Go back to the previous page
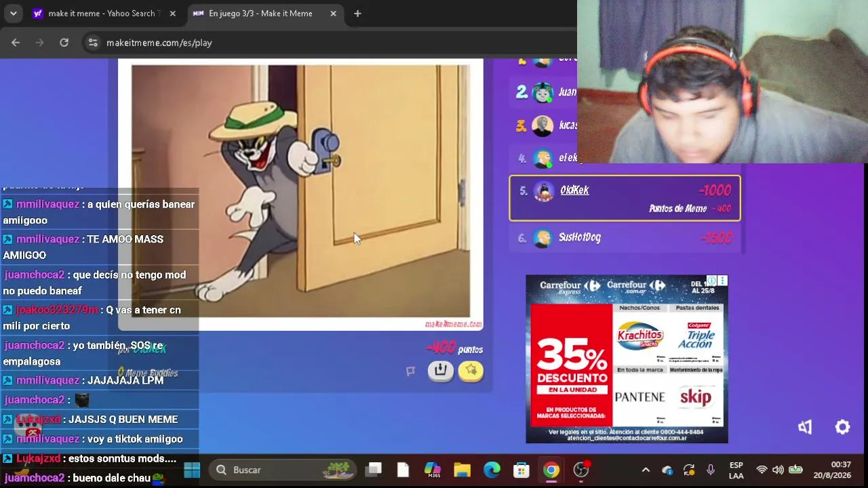The width and height of the screenshot is (868, 488). pos(16,43)
